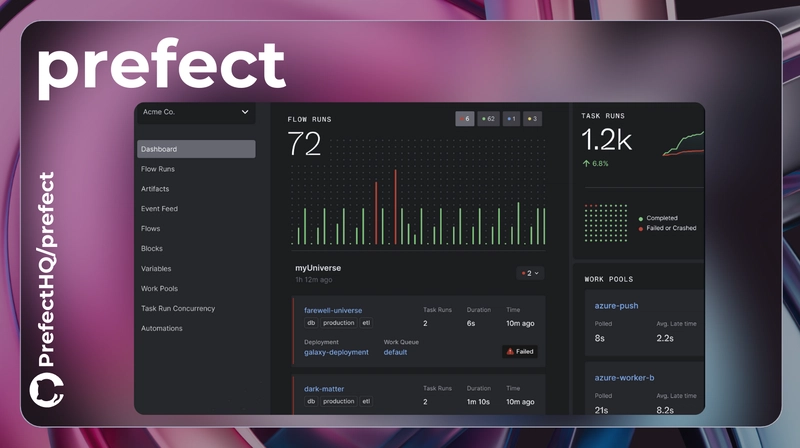Viewport: 800px width, 448px height.
Task: Click the task runs dot grid
Action: [x=606, y=223]
